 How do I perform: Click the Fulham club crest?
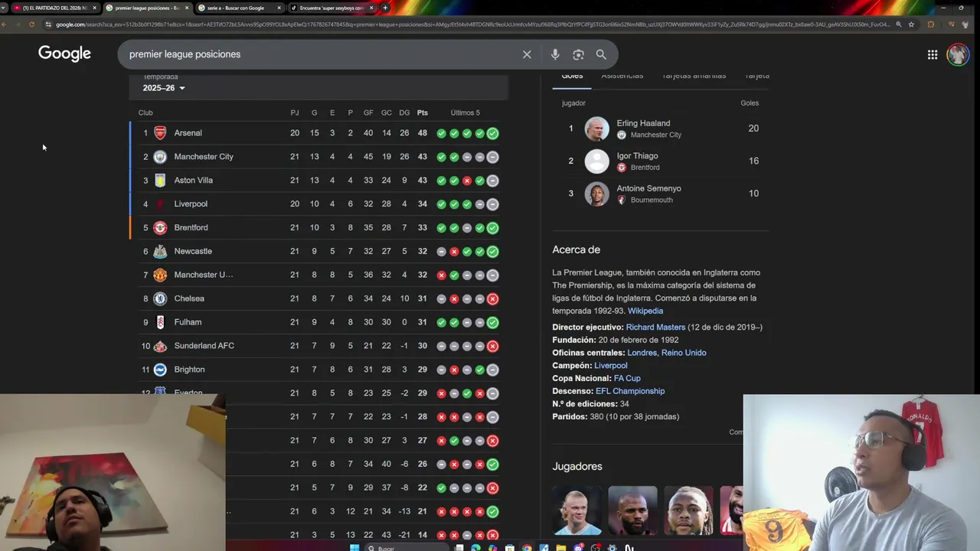(160, 322)
